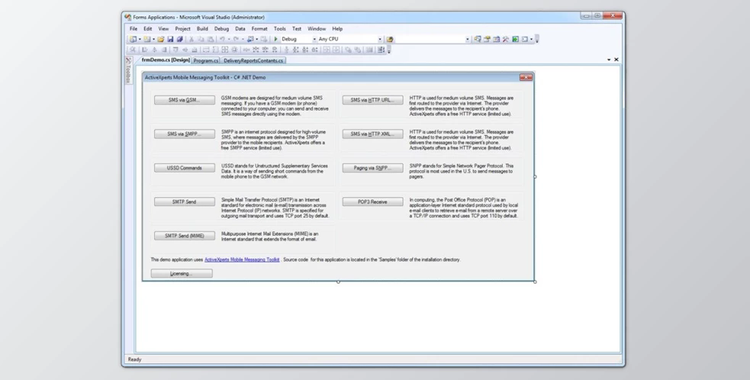Click the Find in Files icon
The width and height of the screenshot is (750, 380).
click(390, 39)
